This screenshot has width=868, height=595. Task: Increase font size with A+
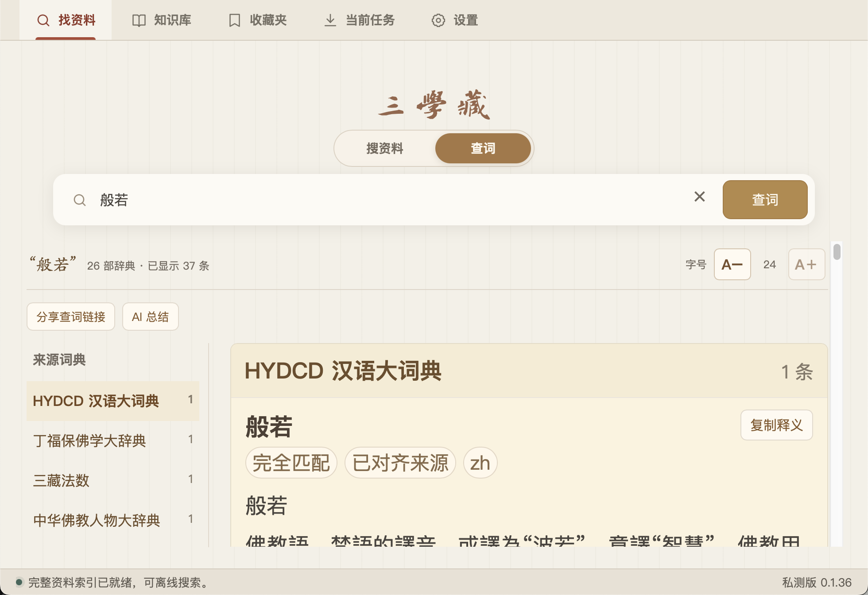(x=807, y=264)
